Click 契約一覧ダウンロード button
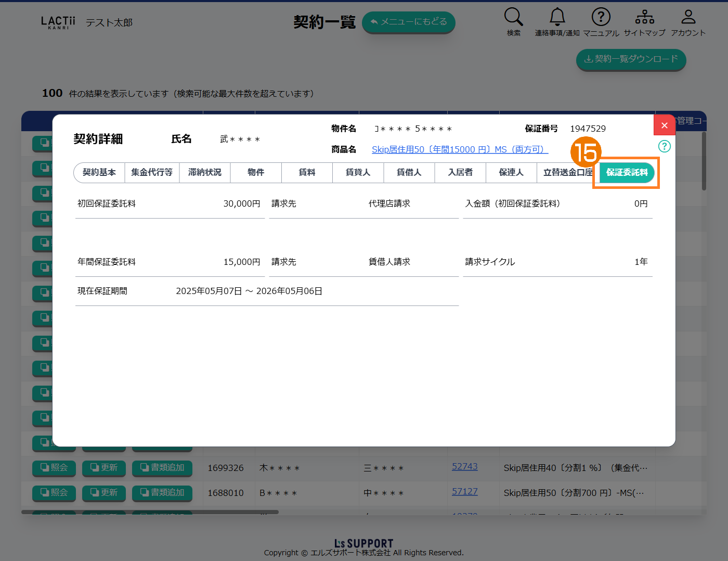728x561 pixels. [631, 59]
